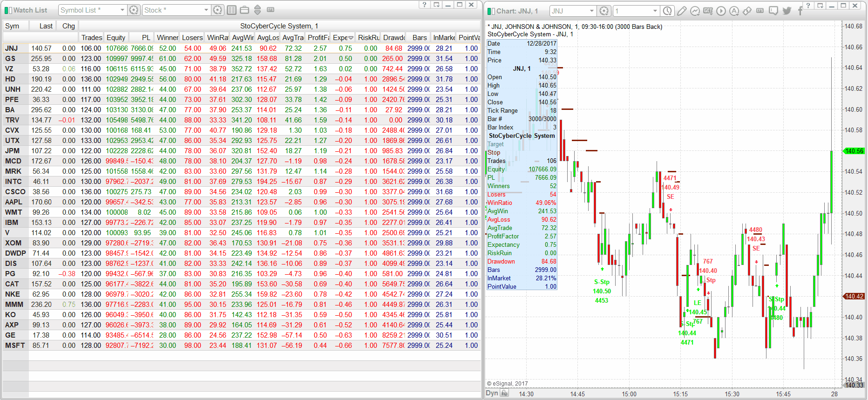The width and height of the screenshot is (868, 400).
Task: Click the briefcase portfolio icon in Watch List
Action: (x=244, y=10)
